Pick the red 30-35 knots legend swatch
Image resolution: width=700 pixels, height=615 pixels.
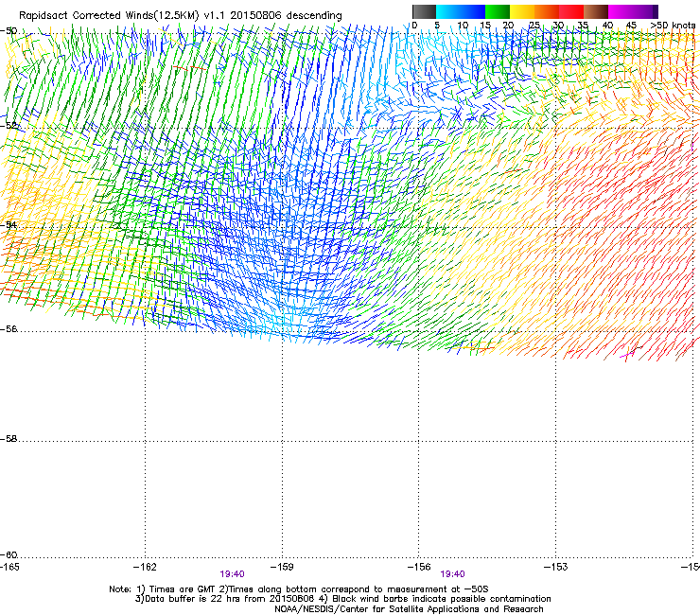point(571,11)
